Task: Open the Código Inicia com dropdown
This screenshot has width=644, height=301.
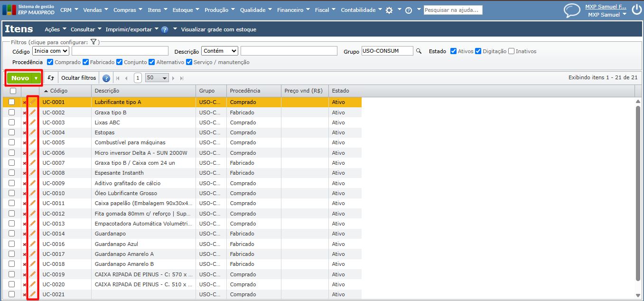Action: (x=51, y=51)
